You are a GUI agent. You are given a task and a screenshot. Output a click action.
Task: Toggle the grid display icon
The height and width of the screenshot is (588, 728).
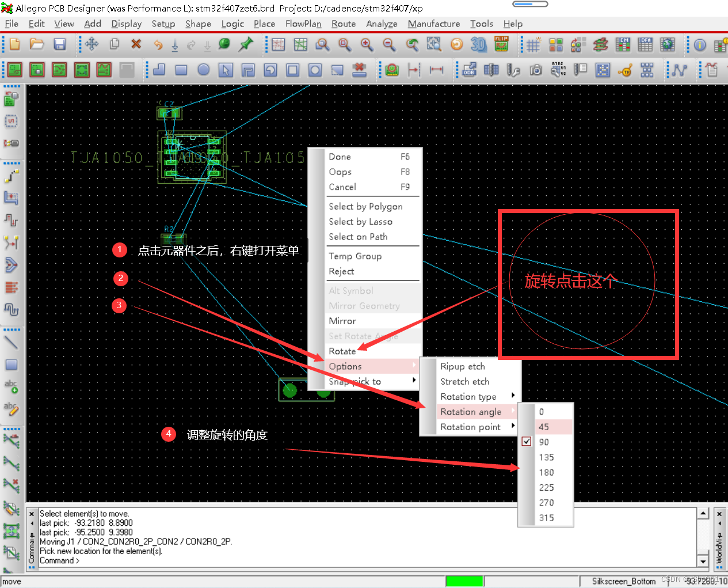(x=533, y=44)
